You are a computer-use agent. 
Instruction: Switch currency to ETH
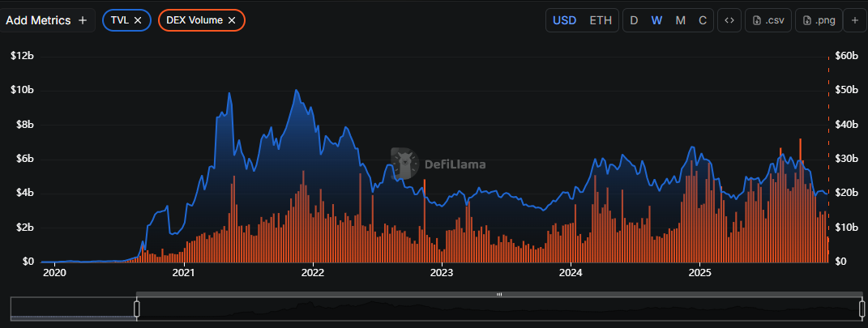point(601,20)
